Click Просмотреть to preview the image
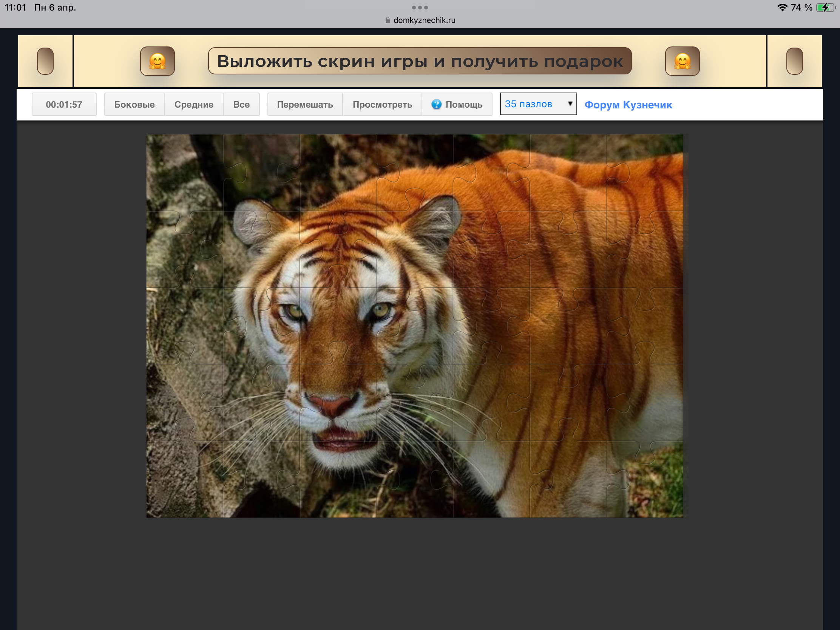Viewport: 840px width, 630px height. pyautogui.click(x=382, y=104)
